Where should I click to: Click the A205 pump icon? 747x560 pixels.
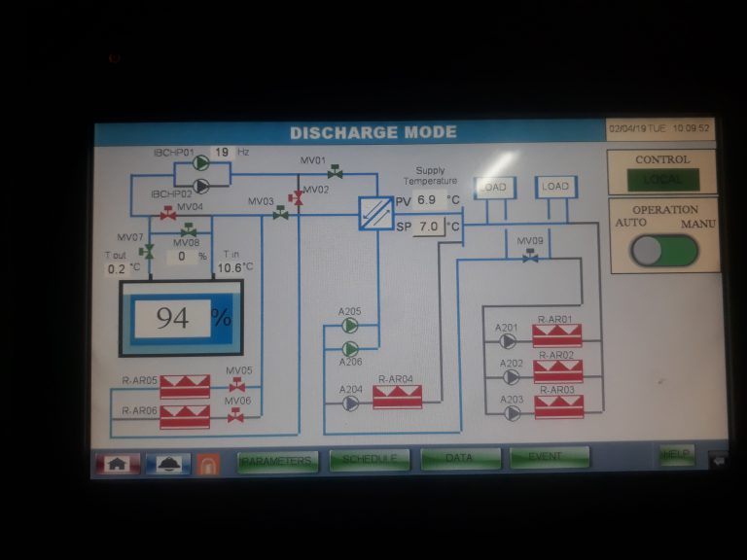pos(349,327)
